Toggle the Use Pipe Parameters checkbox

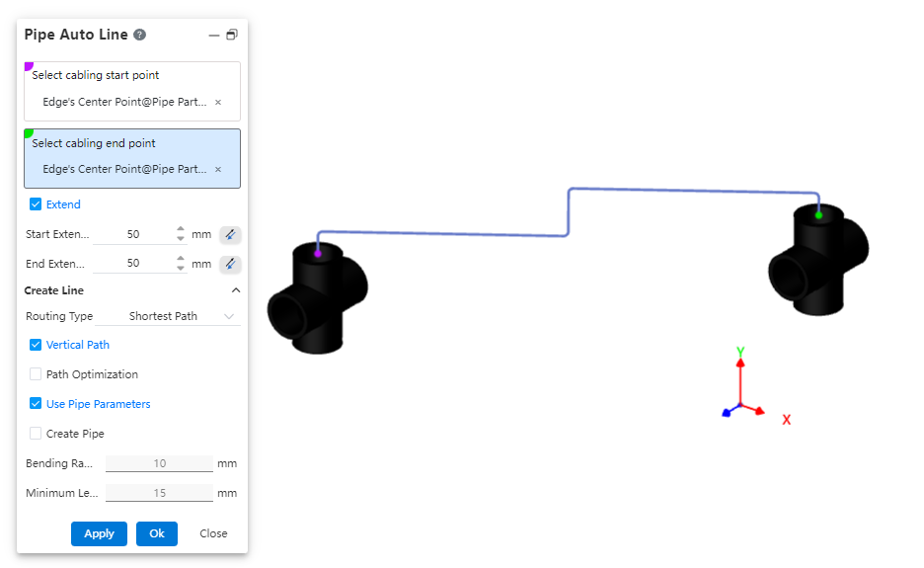click(x=37, y=404)
